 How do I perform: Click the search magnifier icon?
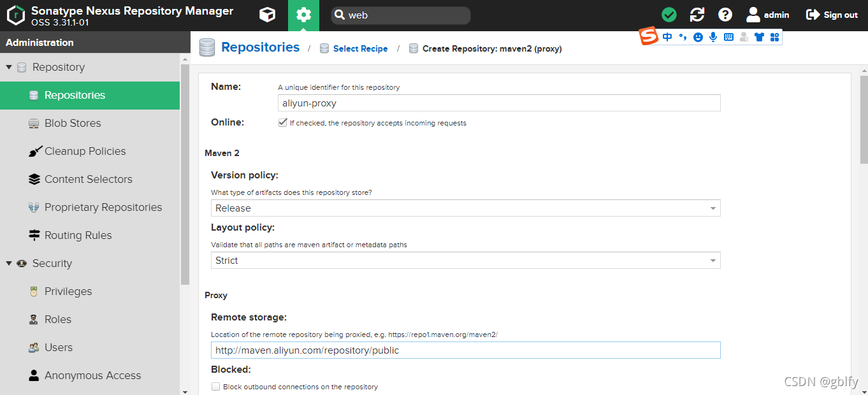pos(340,15)
